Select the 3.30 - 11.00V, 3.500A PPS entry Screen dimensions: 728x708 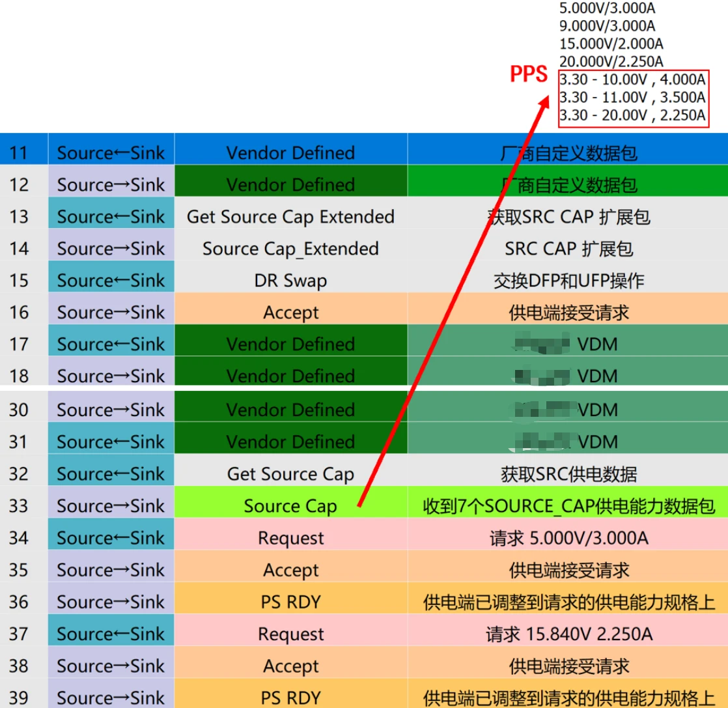click(632, 98)
